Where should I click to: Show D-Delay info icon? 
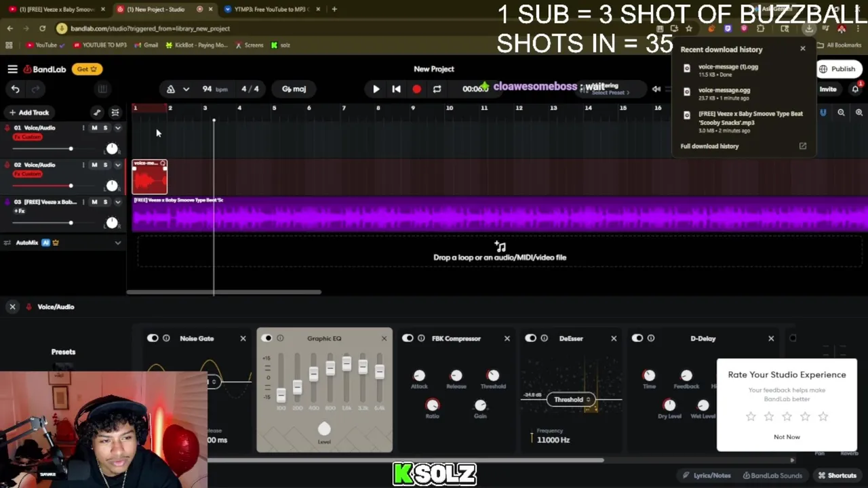point(651,338)
